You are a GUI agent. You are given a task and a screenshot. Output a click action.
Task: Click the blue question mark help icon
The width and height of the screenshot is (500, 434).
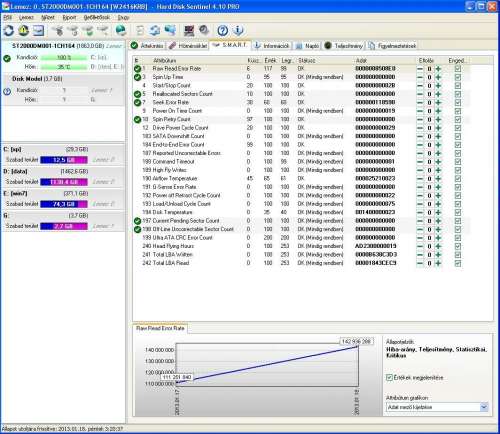(223, 31)
